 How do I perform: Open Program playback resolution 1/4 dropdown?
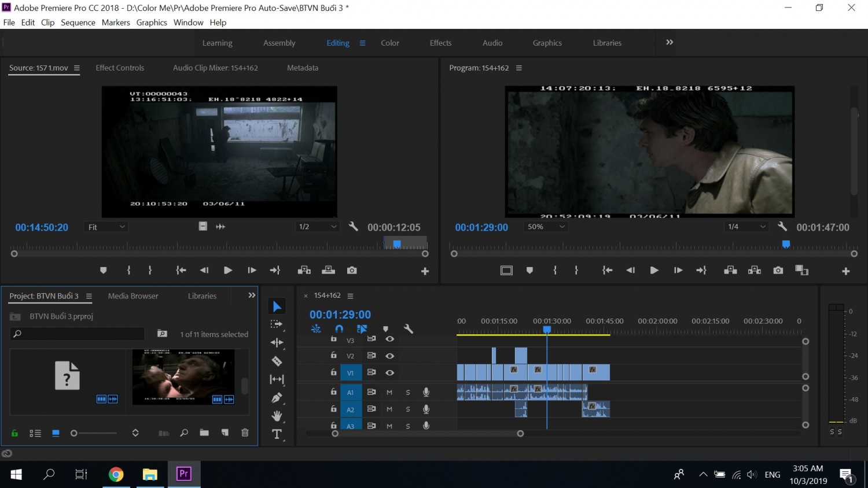tap(746, 227)
